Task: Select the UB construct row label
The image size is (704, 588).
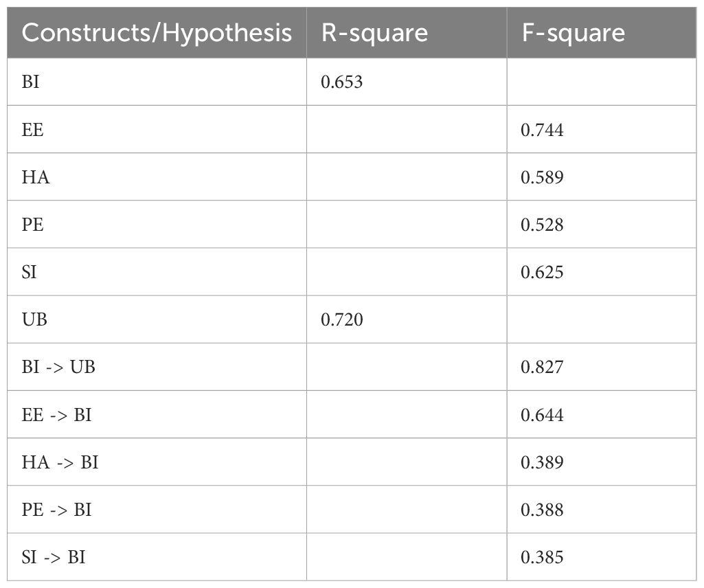Action: pos(34,319)
